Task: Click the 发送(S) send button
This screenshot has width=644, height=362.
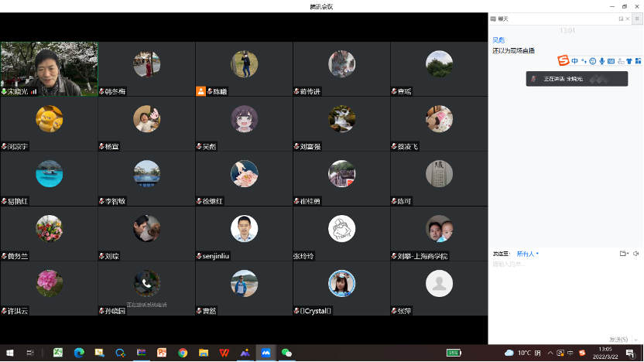Action: (x=618, y=339)
